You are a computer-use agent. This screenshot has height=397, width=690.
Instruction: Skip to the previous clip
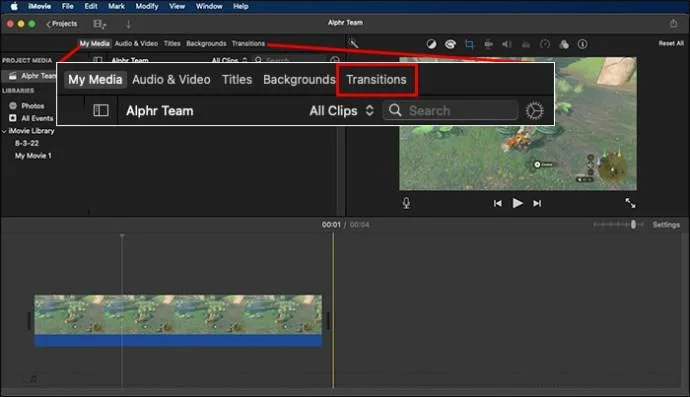[x=498, y=203]
